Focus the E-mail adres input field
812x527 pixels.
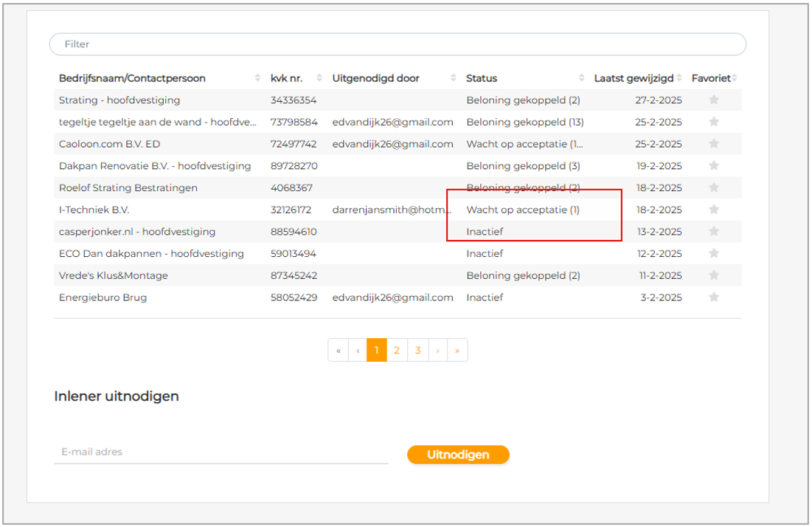tap(221, 452)
